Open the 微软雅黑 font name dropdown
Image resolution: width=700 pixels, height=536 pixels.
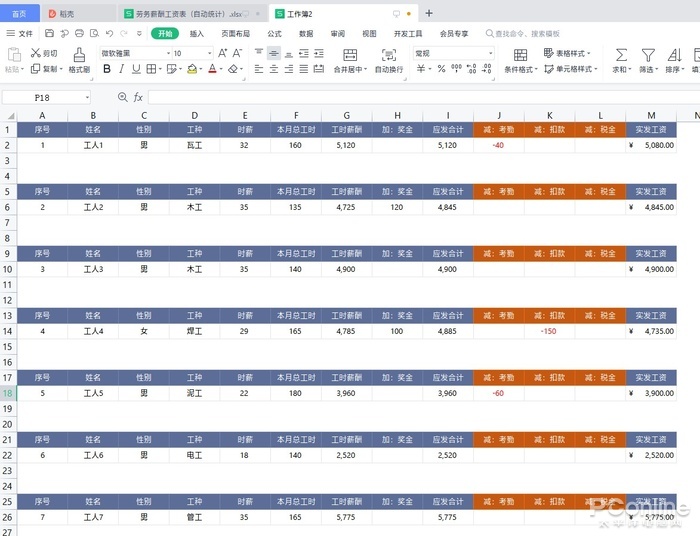coord(168,54)
